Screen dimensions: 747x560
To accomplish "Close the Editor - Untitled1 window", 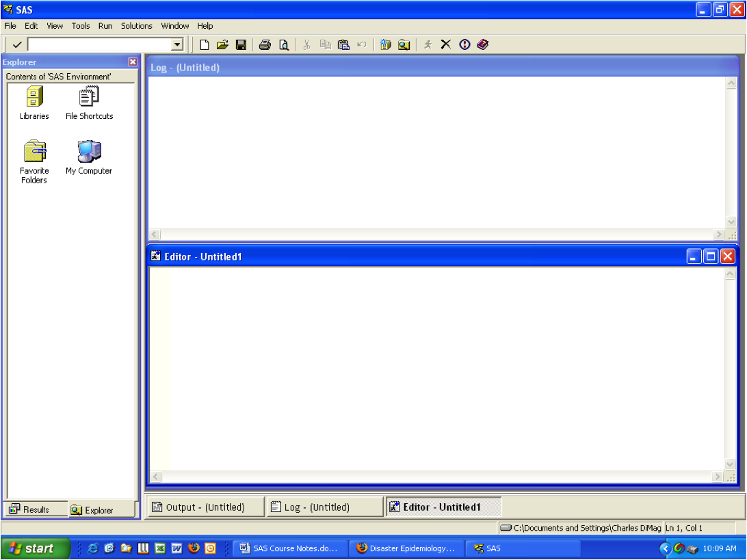I will [x=727, y=256].
